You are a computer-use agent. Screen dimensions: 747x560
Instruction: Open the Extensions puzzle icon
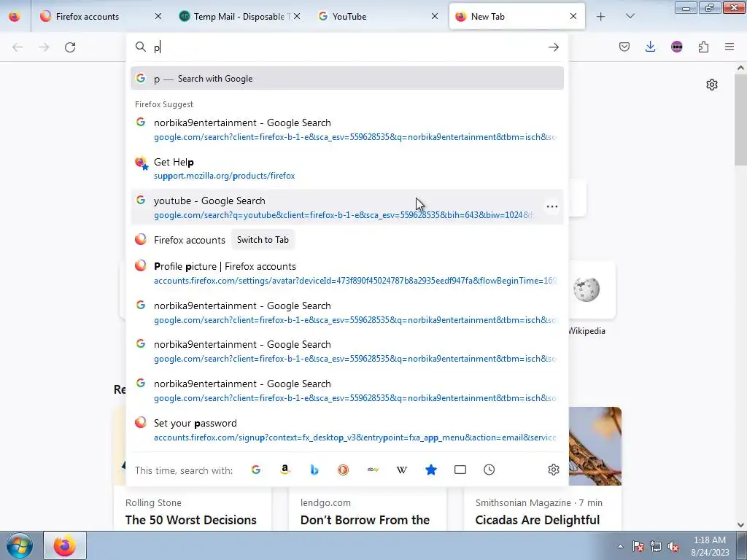coord(703,47)
